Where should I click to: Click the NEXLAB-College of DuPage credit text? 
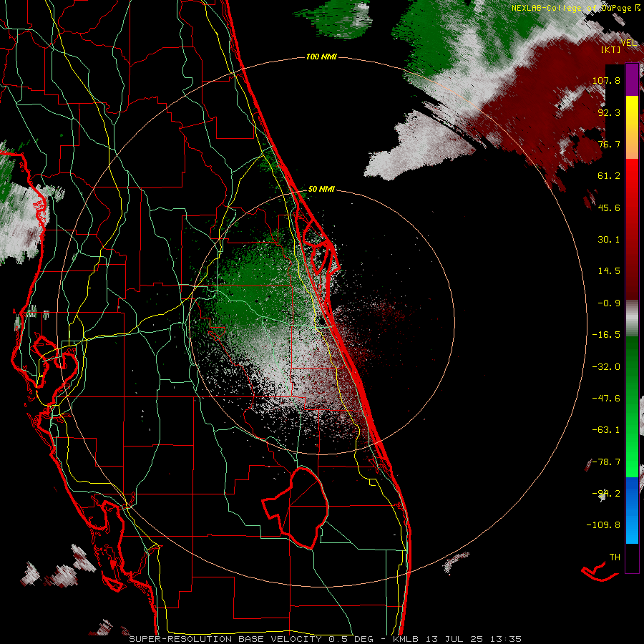point(576,8)
